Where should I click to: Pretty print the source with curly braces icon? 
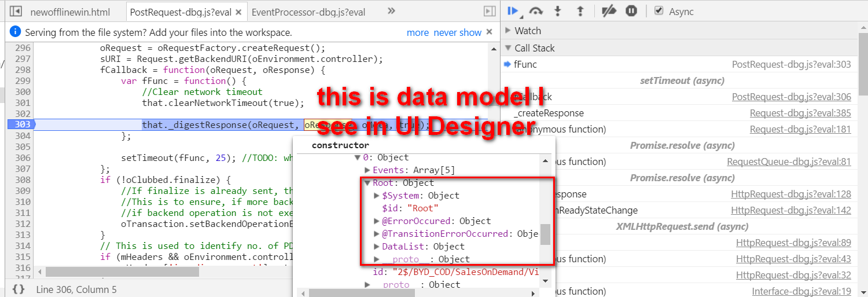[x=18, y=289]
